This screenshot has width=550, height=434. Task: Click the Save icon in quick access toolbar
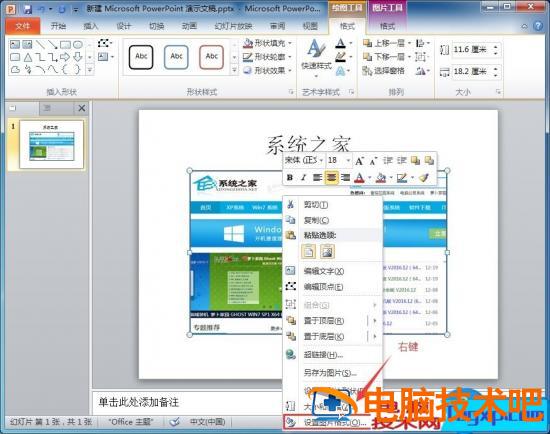27,9
